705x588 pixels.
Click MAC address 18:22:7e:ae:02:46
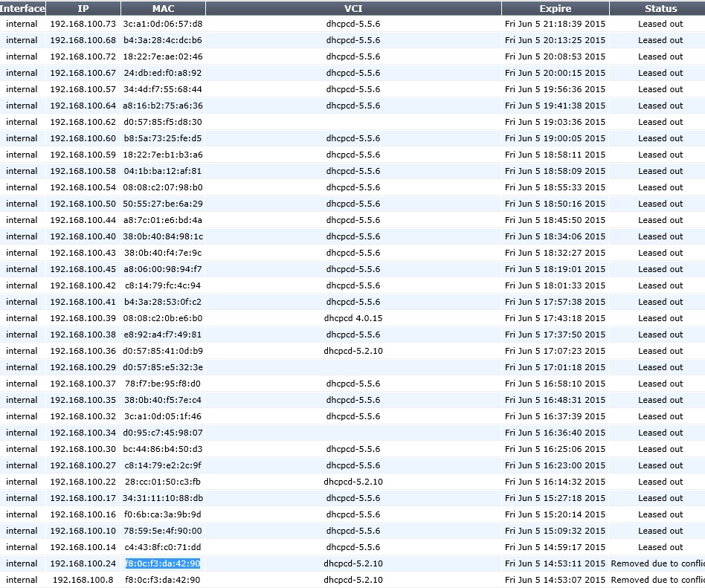click(163, 56)
